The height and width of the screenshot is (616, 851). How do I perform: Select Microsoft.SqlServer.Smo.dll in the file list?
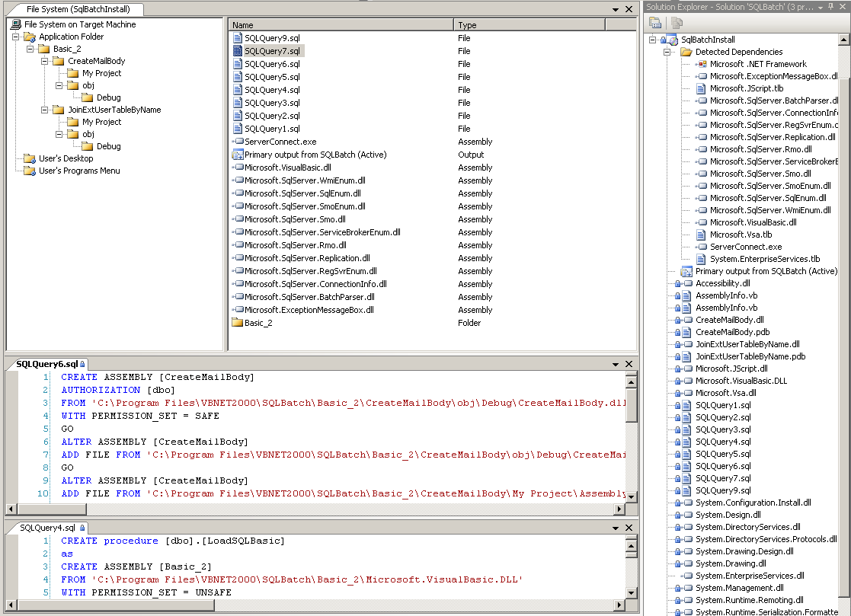tap(295, 219)
